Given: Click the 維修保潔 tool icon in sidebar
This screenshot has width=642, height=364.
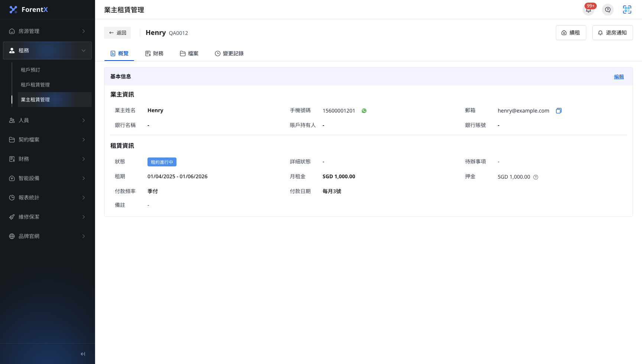Looking at the screenshot, I should click(x=12, y=217).
